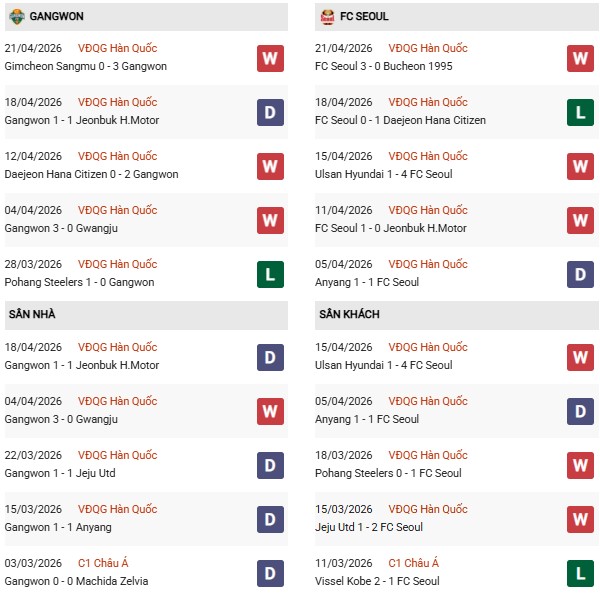Click the FC Seoul team crest icon
This screenshot has height=595, width=600.
coord(327,16)
